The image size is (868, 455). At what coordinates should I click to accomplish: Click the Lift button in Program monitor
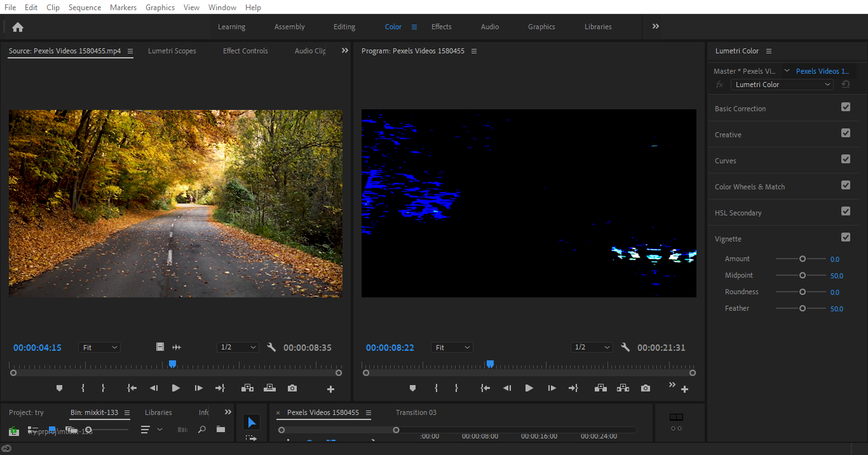tap(600, 388)
